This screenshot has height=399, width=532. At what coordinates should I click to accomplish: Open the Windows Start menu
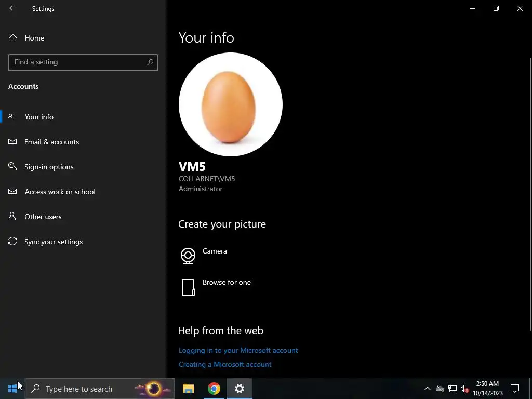(x=12, y=389)
